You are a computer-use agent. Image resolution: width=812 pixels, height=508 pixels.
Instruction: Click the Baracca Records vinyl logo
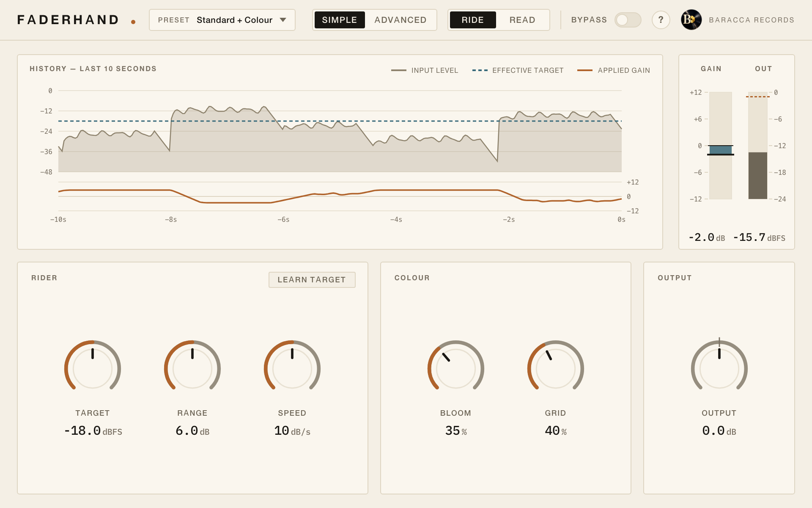click(691, 20)
